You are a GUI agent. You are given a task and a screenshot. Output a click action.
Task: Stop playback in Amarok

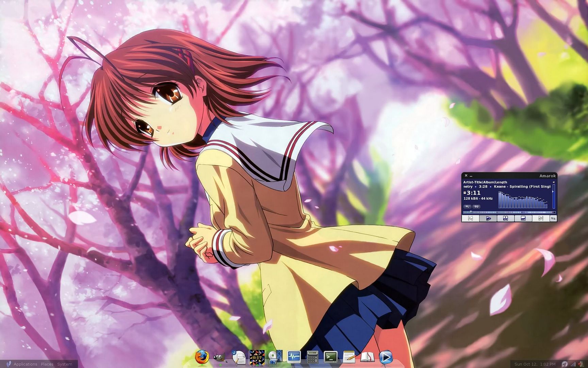(x=523, y=218)
